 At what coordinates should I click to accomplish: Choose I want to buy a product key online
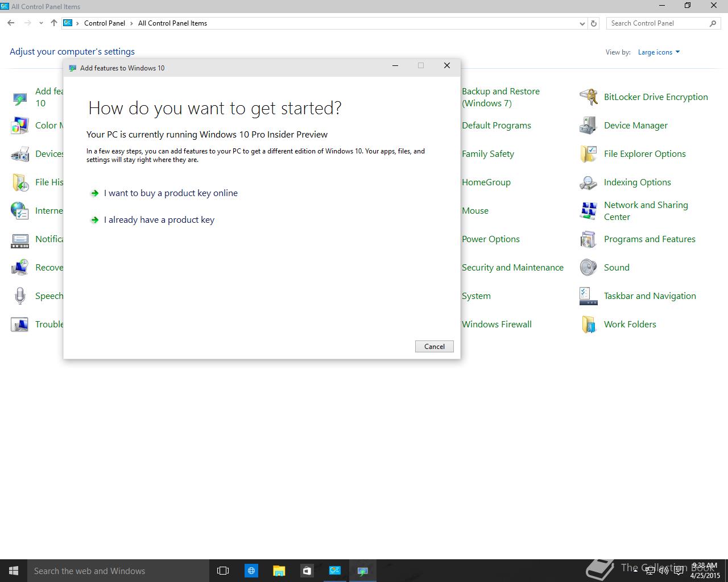coord(171,193)
